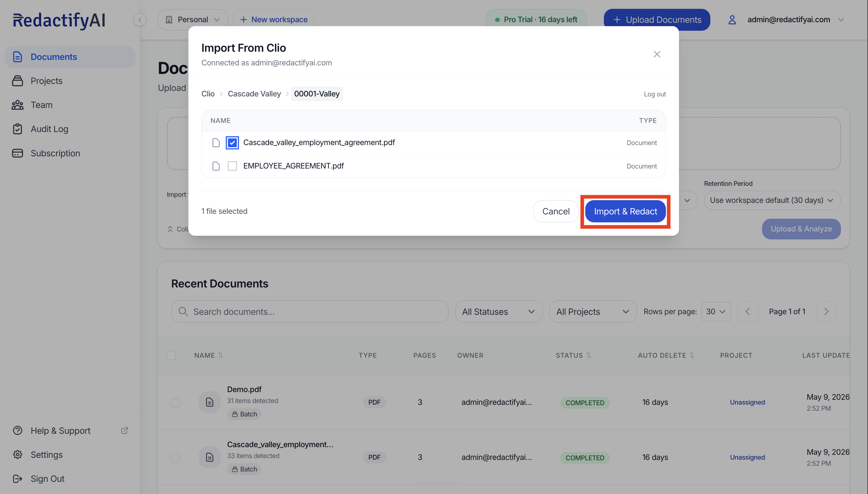Click Log out in the Clio dialog
Image resolution: width=868 pixels, height=494 pixels.
(x=655, y=94)
